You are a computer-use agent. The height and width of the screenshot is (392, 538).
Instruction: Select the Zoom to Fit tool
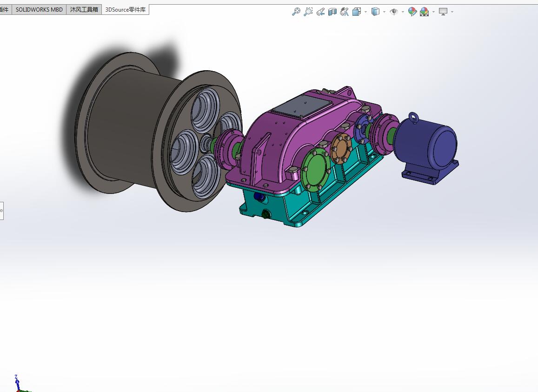click(x=296, y=12)
